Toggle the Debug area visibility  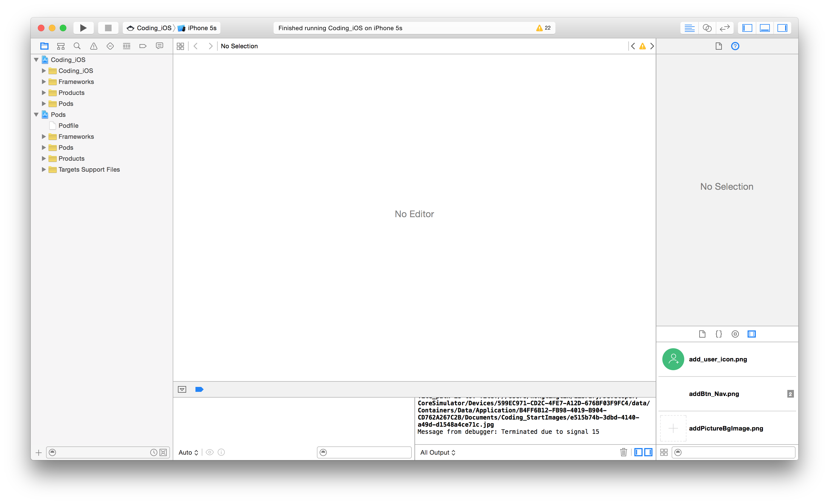point(765,28)
